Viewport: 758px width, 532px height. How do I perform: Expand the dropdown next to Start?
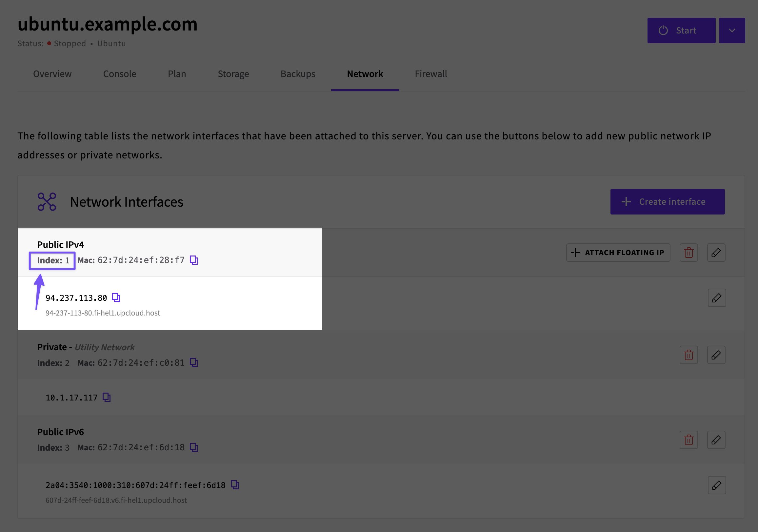point(732,31)
